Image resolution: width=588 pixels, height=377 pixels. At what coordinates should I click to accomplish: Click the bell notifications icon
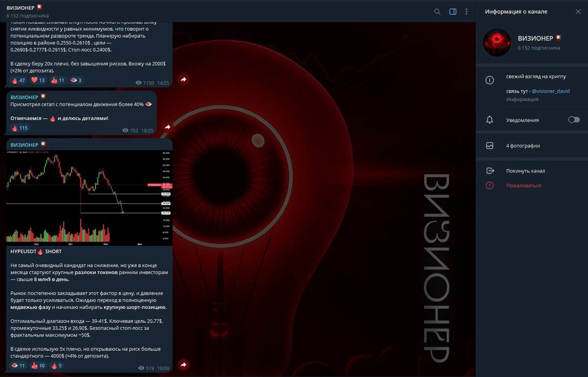click(x=490, y=120)
